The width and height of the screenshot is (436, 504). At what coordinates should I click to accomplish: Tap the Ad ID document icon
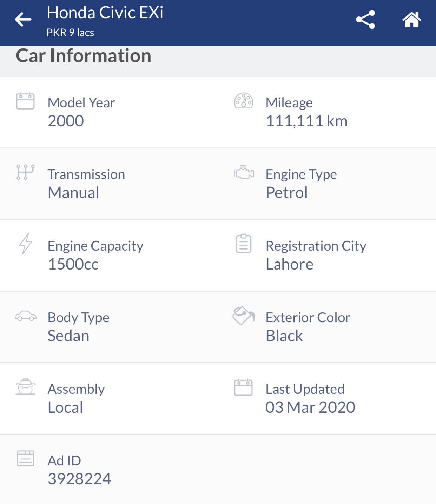tap(26, 458)
